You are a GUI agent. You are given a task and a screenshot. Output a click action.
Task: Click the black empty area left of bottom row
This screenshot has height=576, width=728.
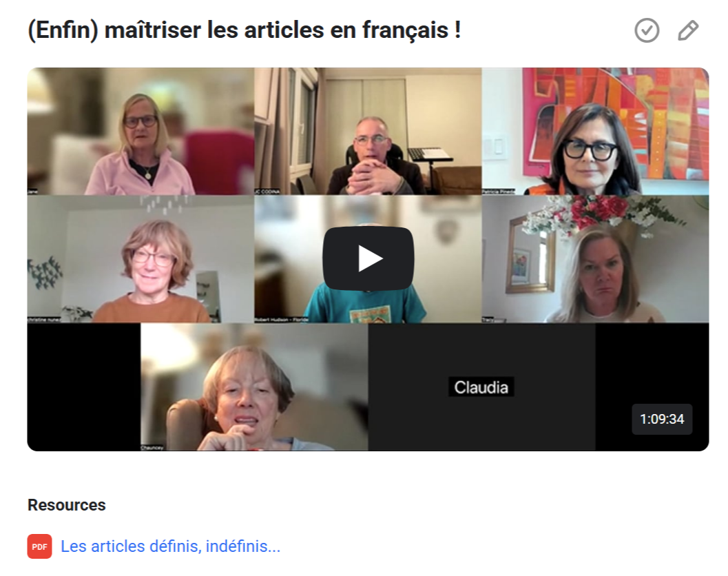coord(84,387)
